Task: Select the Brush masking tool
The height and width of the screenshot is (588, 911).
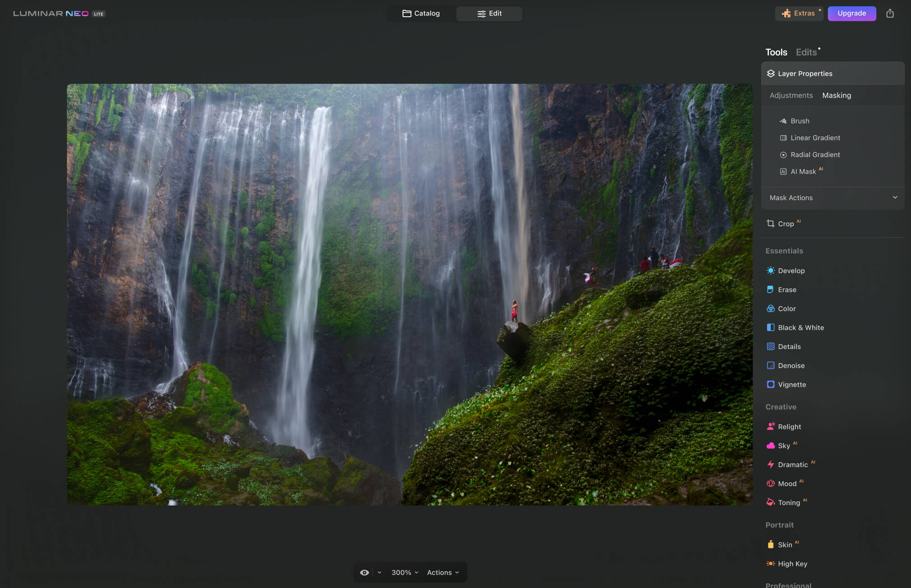Action: coord(799,121)
